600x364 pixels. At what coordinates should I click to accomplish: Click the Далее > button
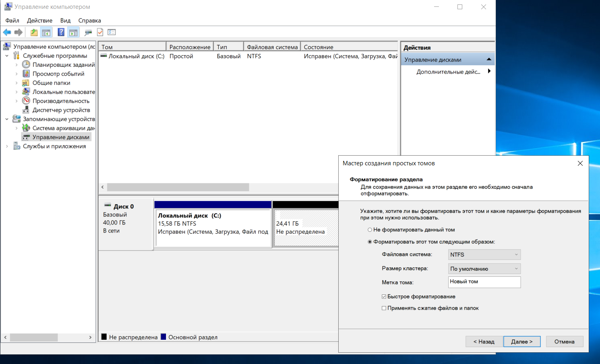[522, 341]
